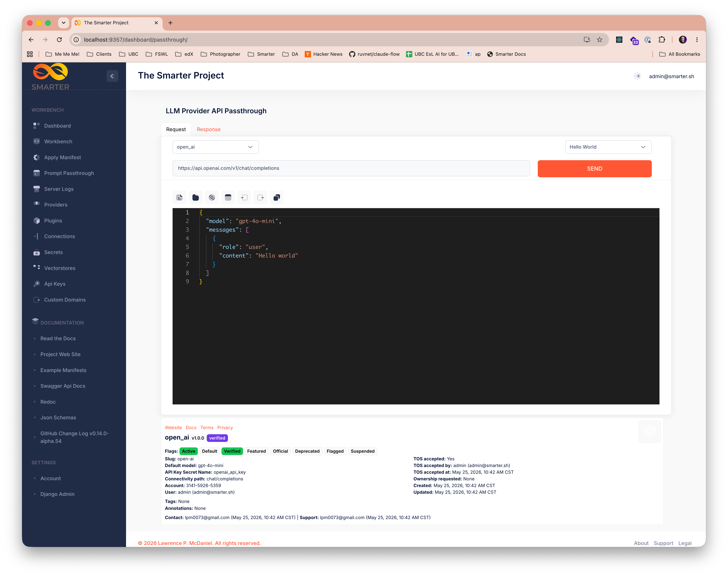
Task: Click the copy duplicate icon above editor
Action: (276, 198)
